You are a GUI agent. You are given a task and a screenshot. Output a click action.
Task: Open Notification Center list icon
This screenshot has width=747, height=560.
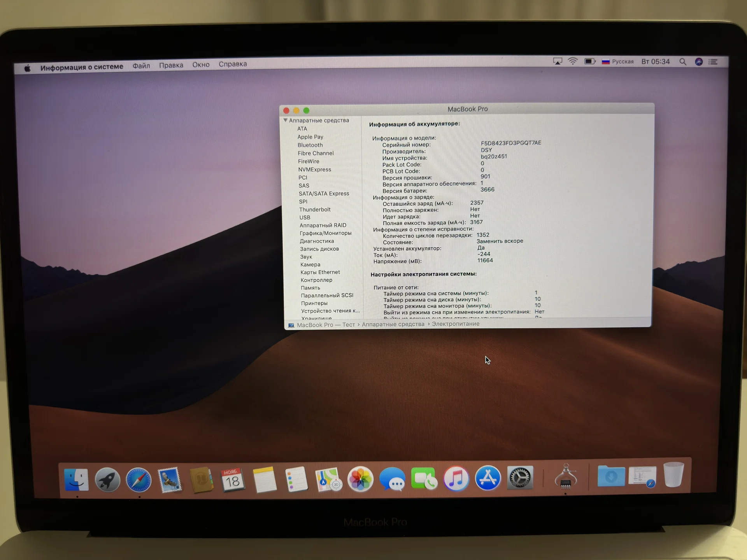pos(713,62)
